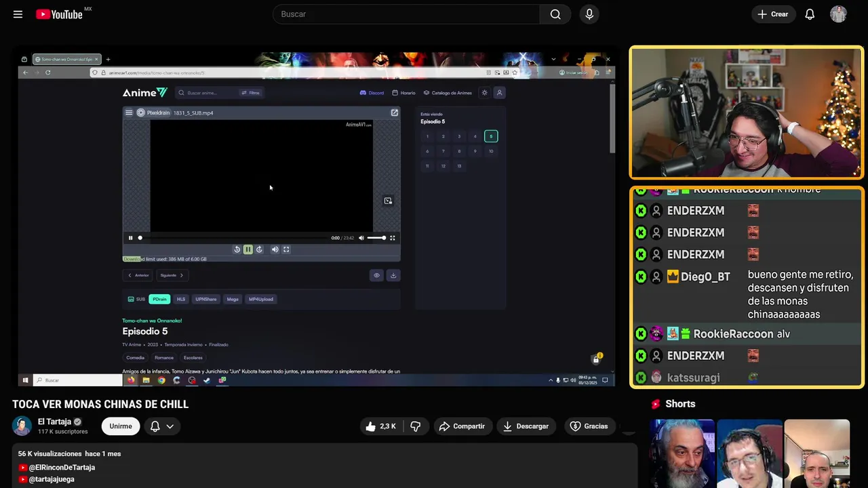This screenshot has width=868, height=488.
Task: Open El Tartaja channel name
Action: click(x=54, y=422)
